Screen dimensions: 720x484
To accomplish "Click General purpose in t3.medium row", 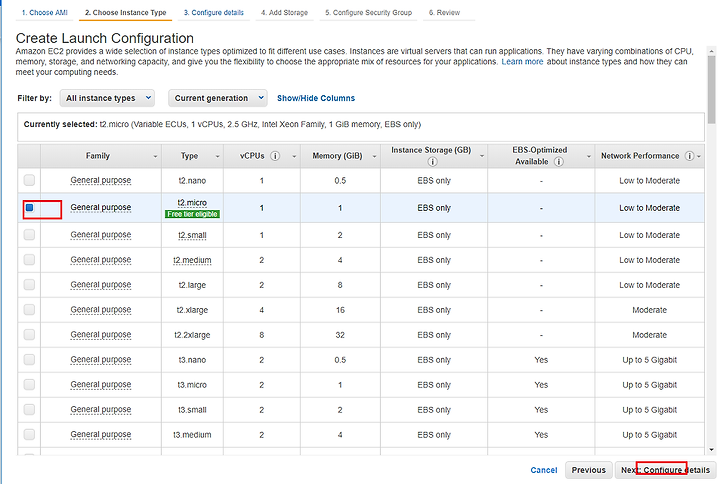I will (101, 434).
